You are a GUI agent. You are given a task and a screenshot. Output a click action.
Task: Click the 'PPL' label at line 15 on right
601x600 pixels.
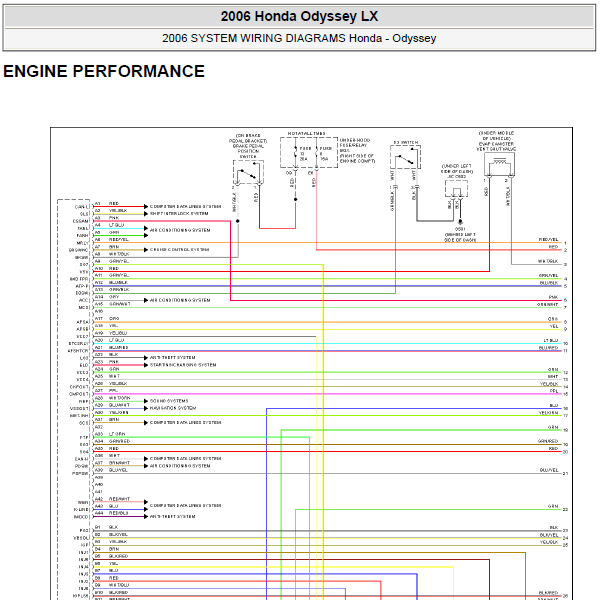point(554,391)
